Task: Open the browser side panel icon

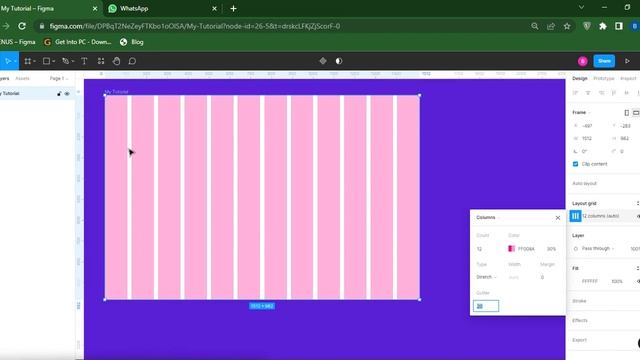Action: pyautogui.click(x=619, y=26)
